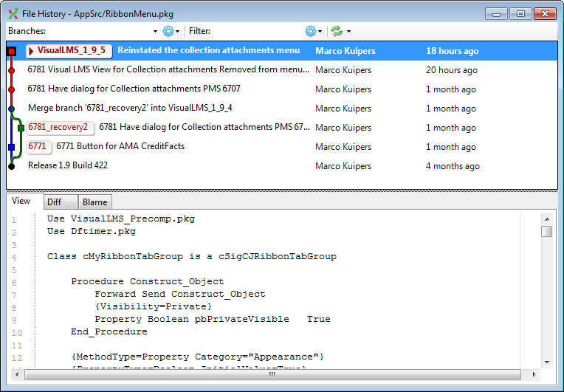Click the TortoiseGit icon in title bar
Screen dimensions: 564x392
[13, 13]
